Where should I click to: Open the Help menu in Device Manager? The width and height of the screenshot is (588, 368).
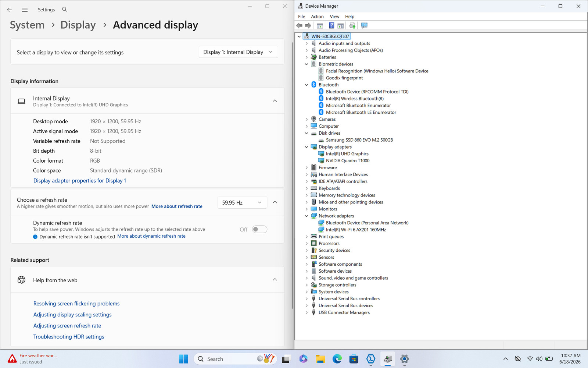click(x=349, y=17)
